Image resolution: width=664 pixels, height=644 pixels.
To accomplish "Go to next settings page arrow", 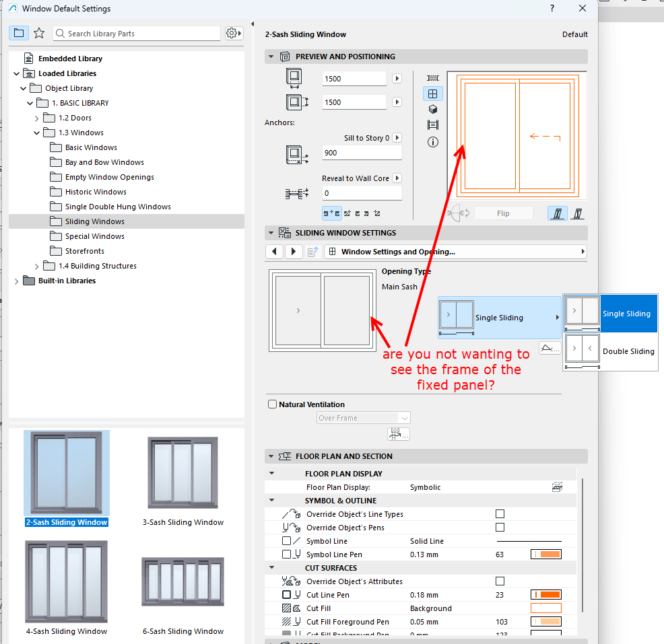I will pos(294,252).
